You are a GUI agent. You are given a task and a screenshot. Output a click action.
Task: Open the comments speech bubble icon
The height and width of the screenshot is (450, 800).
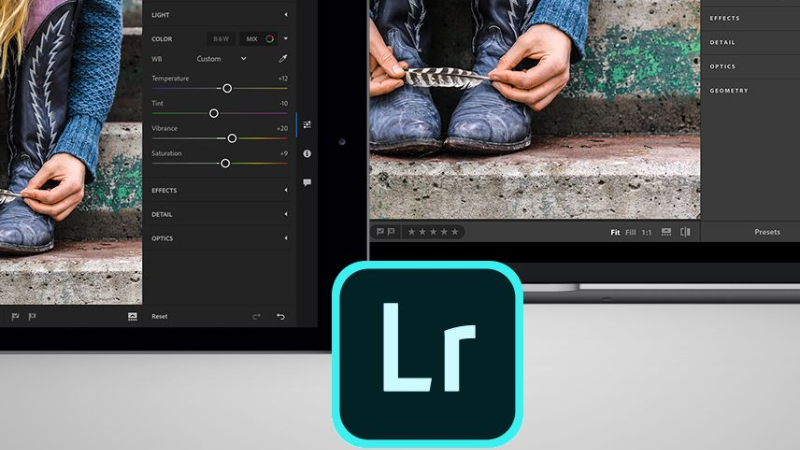pos(307,182)
